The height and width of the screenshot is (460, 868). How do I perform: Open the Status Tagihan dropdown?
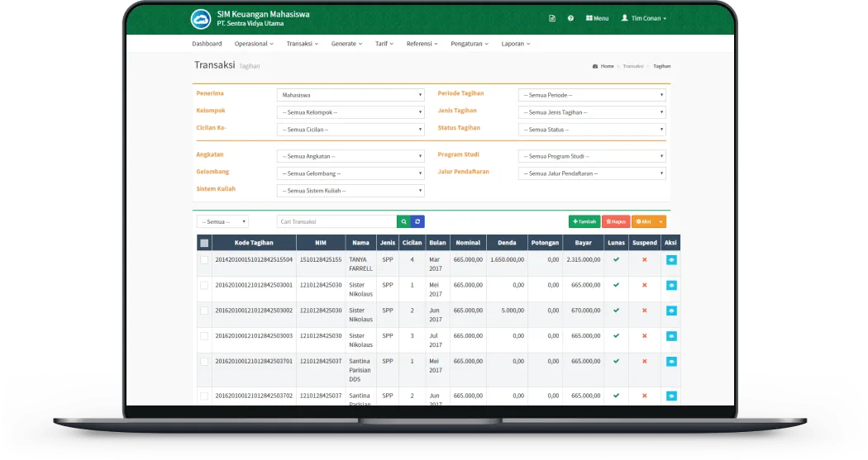[x=591, y=130]
